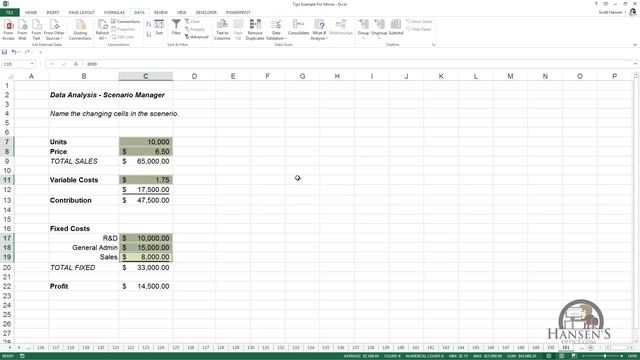Switch to the VIEW ribbon tab

pyautogui.click(x=182, y=12)
